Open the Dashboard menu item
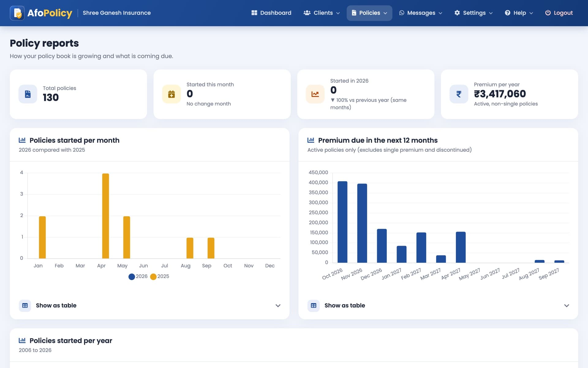This screenshot has width=588, height=368. (x=271, y=13)
